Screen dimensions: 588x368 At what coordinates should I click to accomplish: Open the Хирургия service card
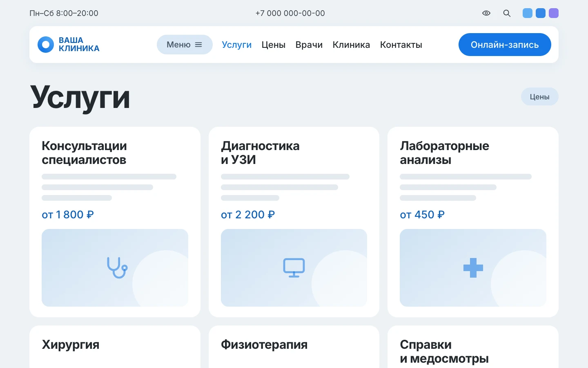tap(115, 347)
